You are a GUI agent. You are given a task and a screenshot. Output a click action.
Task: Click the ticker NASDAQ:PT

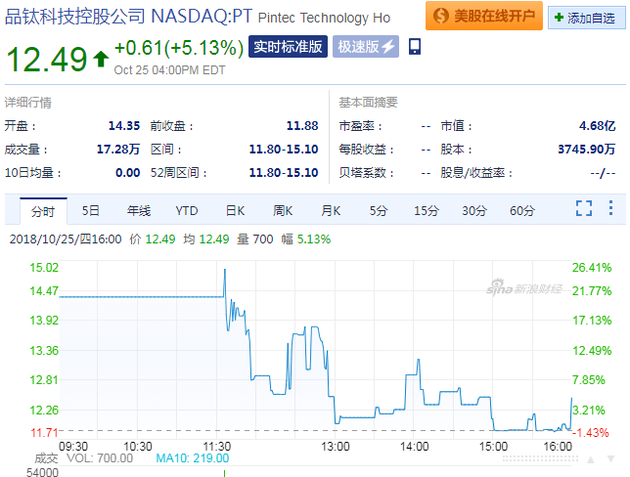(x=202, y=16)
